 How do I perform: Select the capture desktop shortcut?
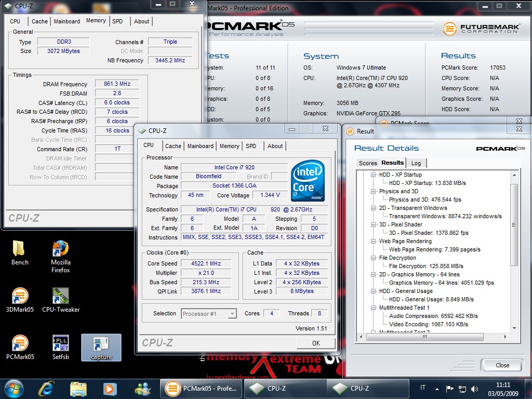[101, 348]
